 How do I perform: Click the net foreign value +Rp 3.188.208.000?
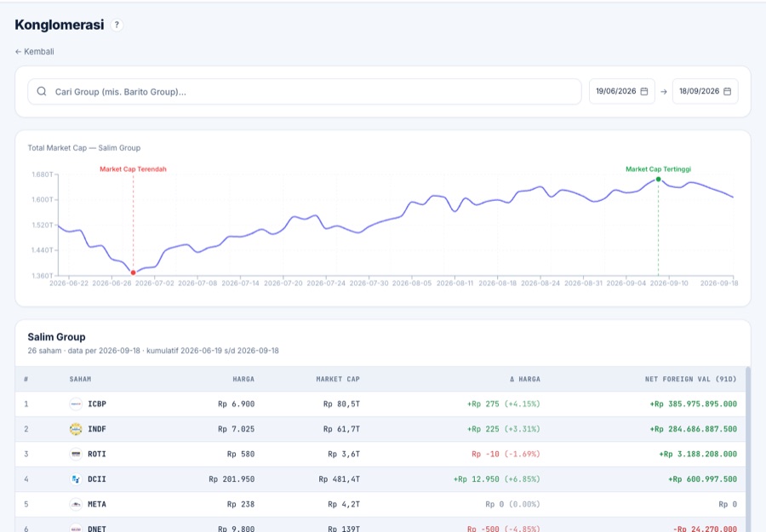[698, 454]
